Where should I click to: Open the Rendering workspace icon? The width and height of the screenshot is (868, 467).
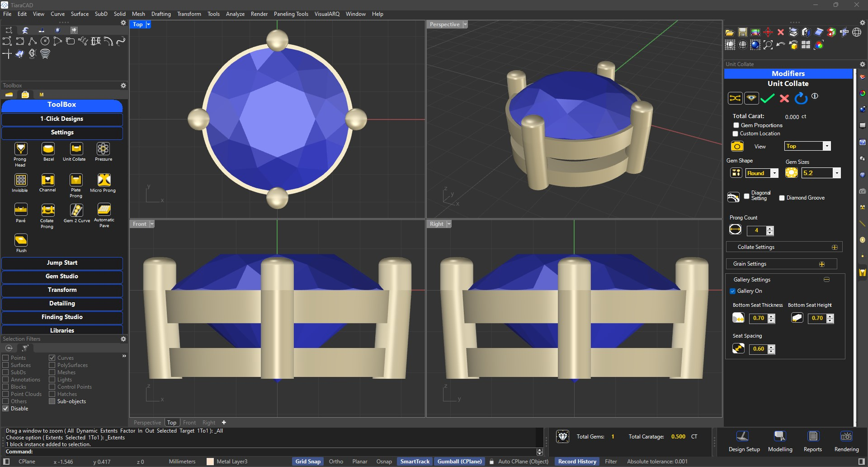(846, 437)
